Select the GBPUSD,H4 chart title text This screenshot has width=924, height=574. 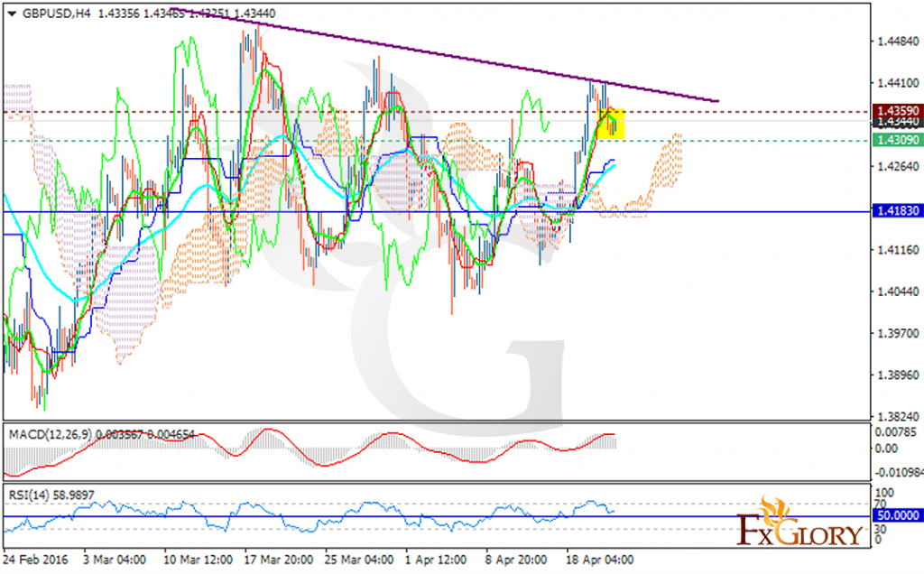57,14
